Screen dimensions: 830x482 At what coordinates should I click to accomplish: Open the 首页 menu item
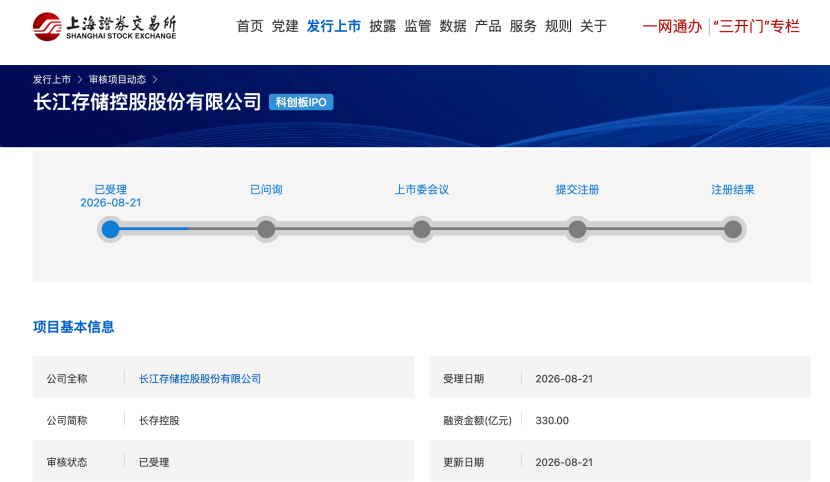tap(250, 26)
